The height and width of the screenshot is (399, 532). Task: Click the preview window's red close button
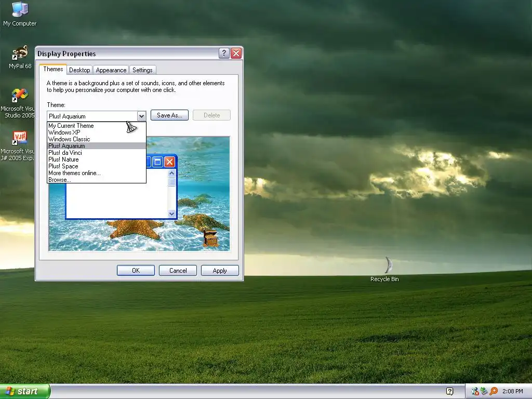coord(169,162)
